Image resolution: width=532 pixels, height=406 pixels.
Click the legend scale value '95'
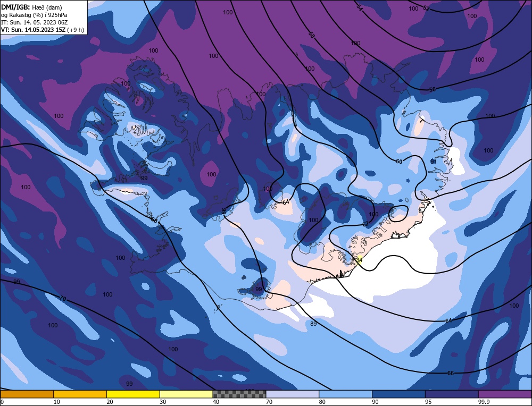click(428, 402)
